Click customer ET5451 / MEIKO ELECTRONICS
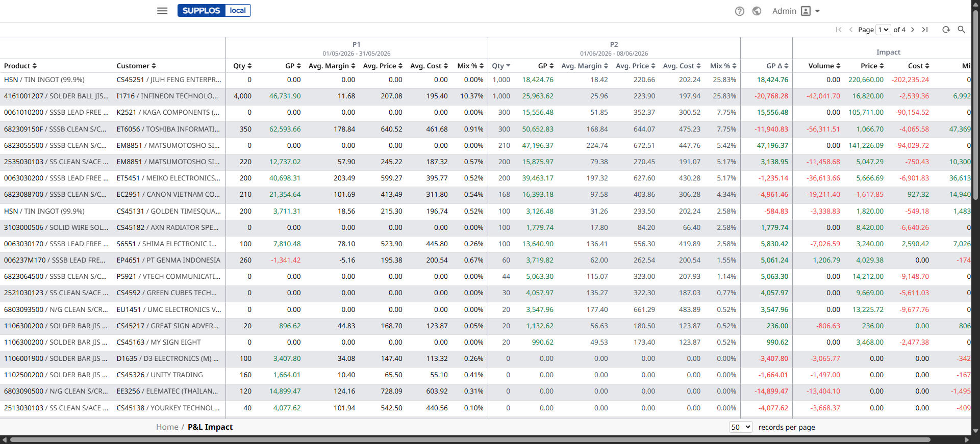 (168, 178)
